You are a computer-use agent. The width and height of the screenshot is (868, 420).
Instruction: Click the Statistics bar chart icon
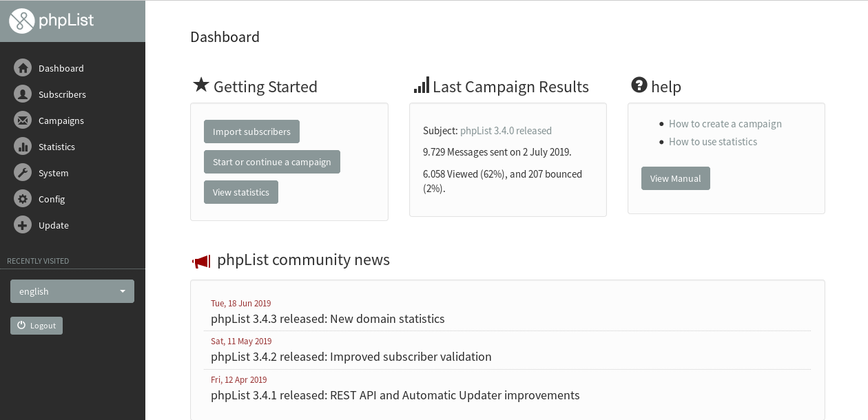pyautogui.click(x=23, y=147)
